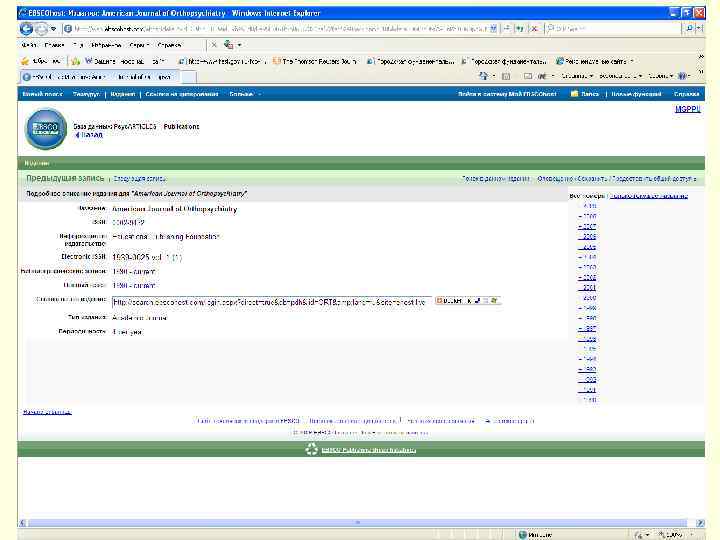Open the command bar Сервис dropdown

[661, 76]
